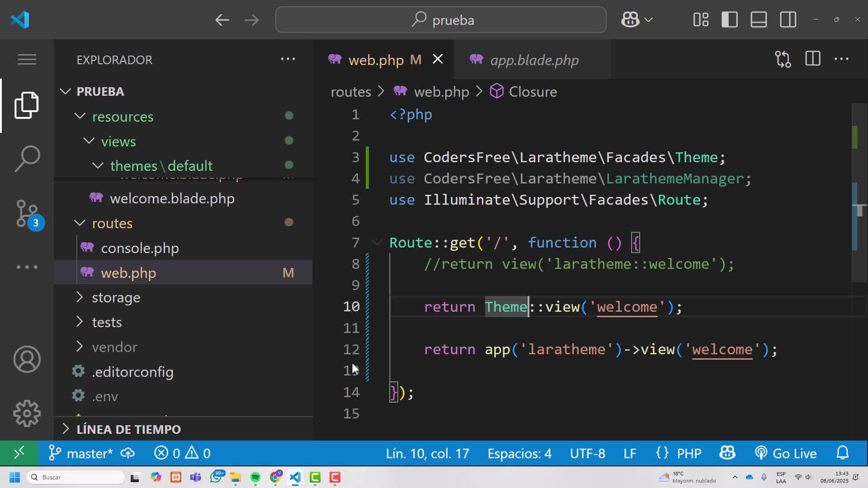
Task: Select web.php in the explorer tree
Action: pyautogui.click(x=183, y=272)
